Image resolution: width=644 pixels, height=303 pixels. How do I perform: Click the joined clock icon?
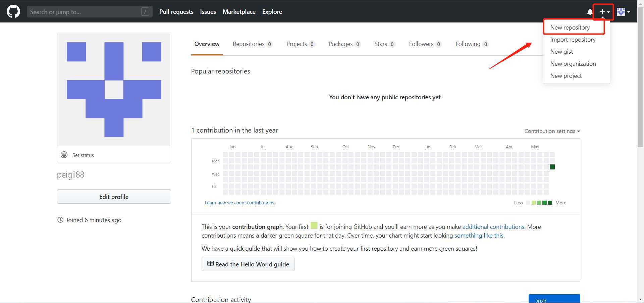coord(60,220)
